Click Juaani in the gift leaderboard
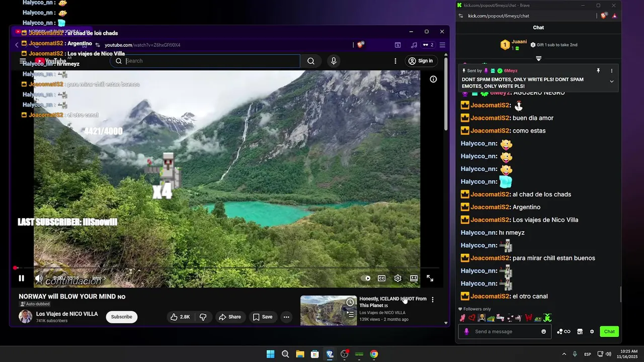Image resolution: width=644 pixels, height=362 pixels. click(x=519, y=42)
